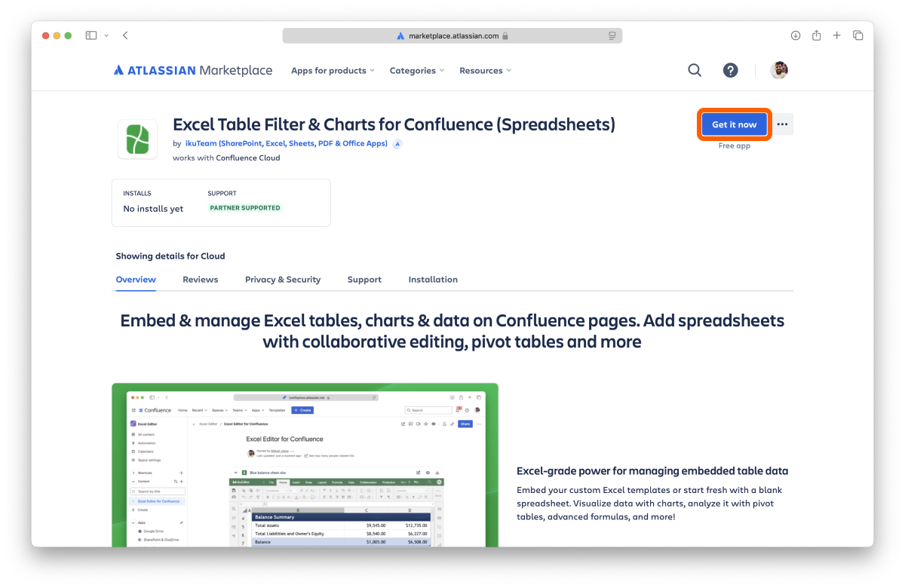Click the app title heading
Screen dimensions: 905x588
tap(394, 124)
